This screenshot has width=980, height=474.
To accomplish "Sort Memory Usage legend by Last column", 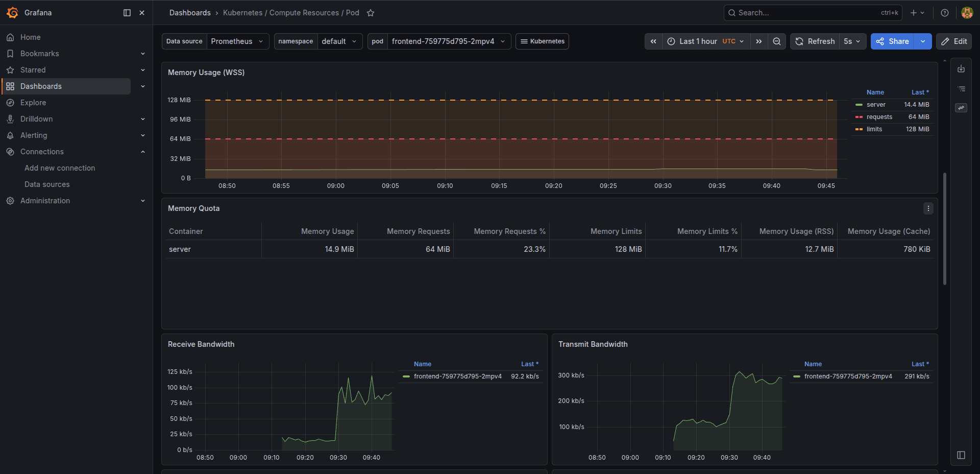I will click(x=920, y=92).
